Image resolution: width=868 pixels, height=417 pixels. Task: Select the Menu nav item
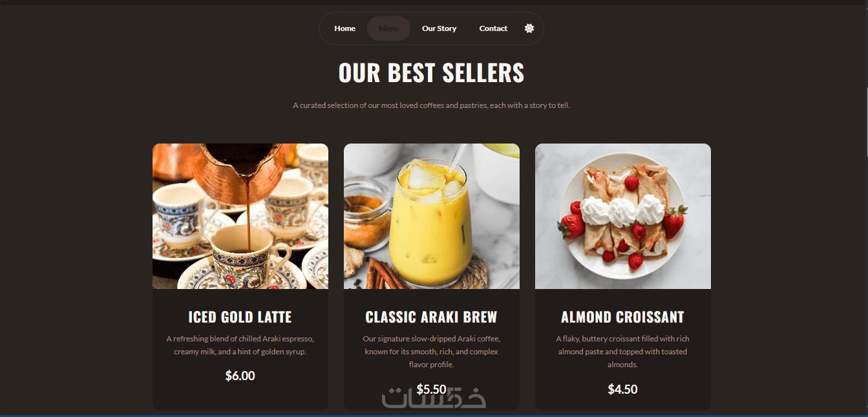pyautogui.click(x=388, y=28)
